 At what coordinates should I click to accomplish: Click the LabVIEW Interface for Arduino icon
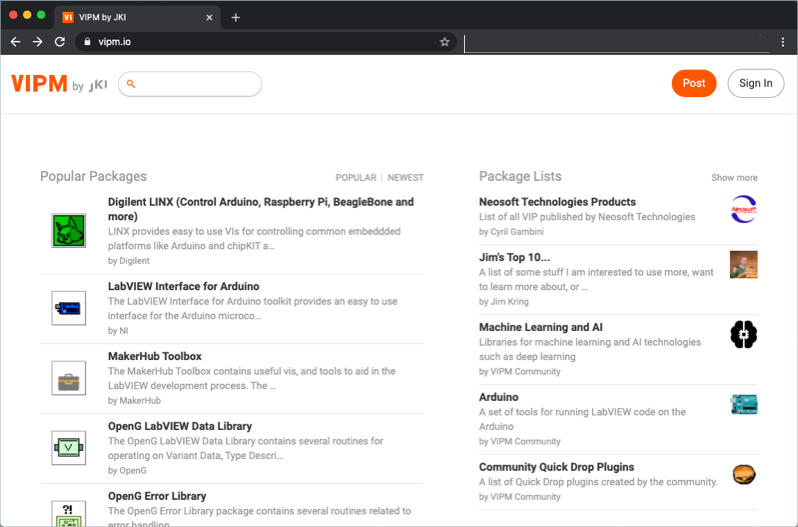[x=69, y=308]
